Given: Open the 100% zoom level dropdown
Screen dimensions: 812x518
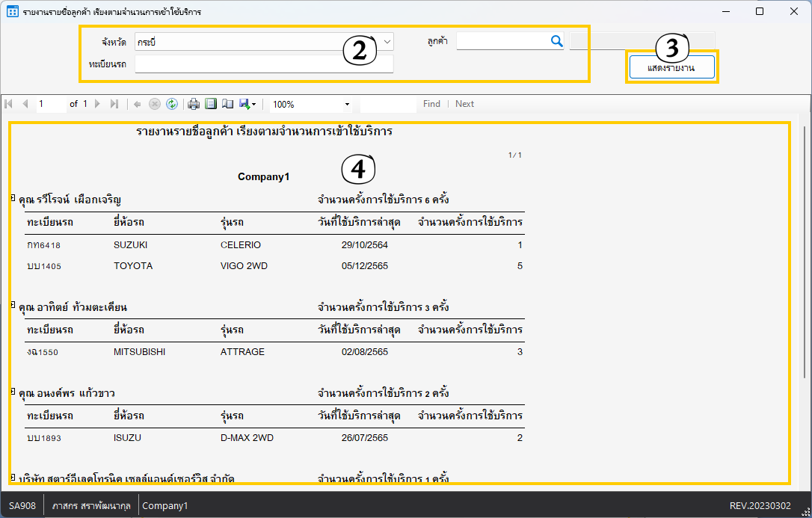Looking at the screenshot, I should (x=347, y=104).
